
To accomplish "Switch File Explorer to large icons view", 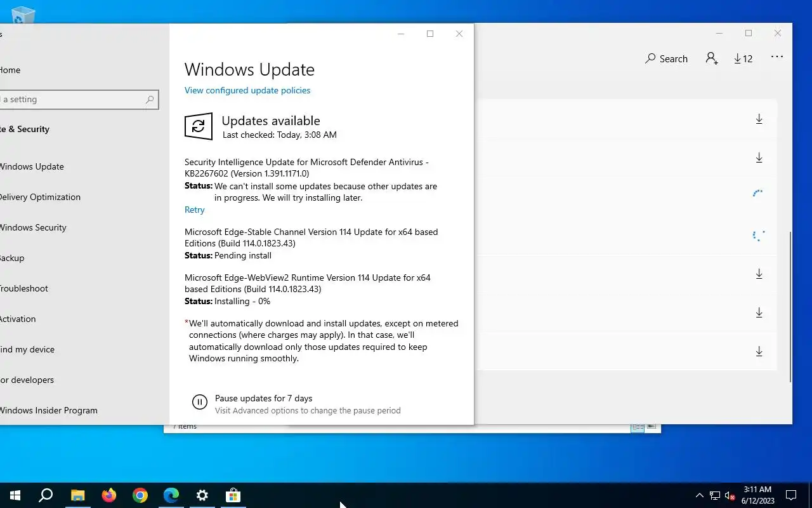I will click(x=652, y=427).
